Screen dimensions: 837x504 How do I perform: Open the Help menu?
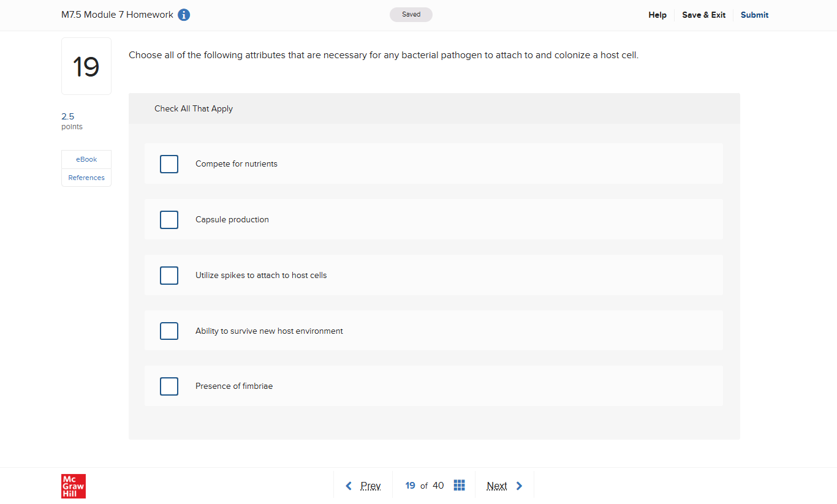point(657,15)
